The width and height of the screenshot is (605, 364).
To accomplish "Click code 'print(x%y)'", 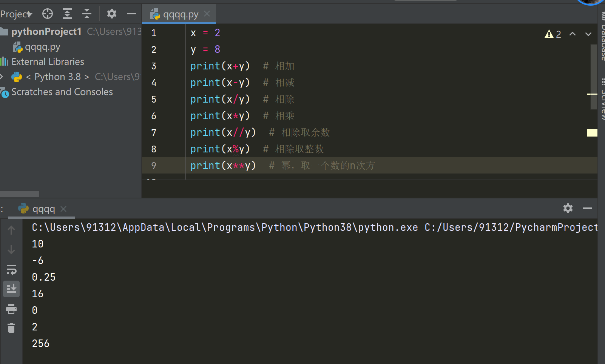I will pyautogui.click(x=220, y=149).
